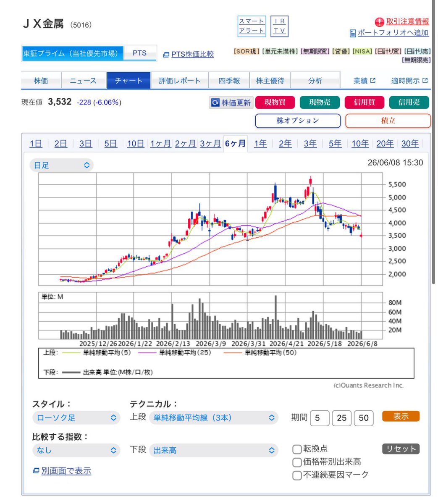Click the window icon before PTS株価比較
Viewport: 438px width, 504px height.
tap(166, 55)
